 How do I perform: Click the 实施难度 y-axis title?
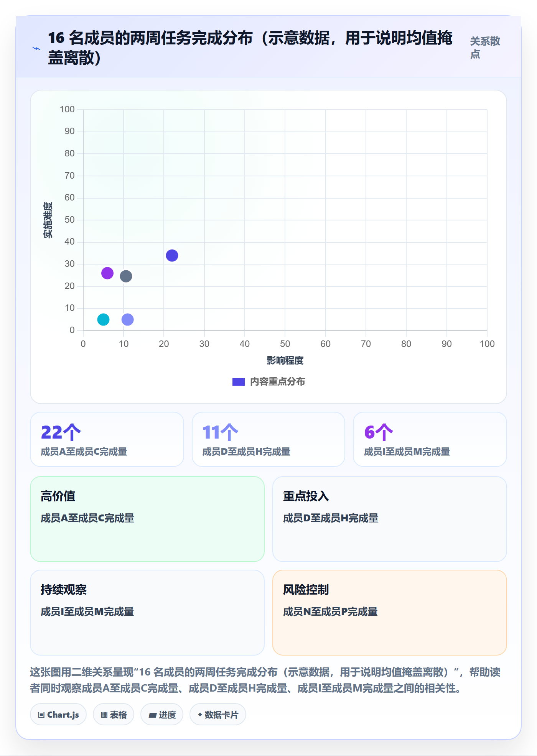[x=48, y=220]
